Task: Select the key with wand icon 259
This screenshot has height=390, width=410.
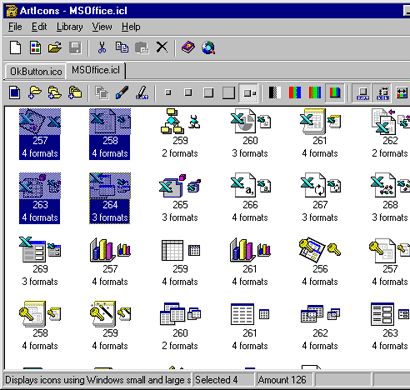Action: click(110, 326)
